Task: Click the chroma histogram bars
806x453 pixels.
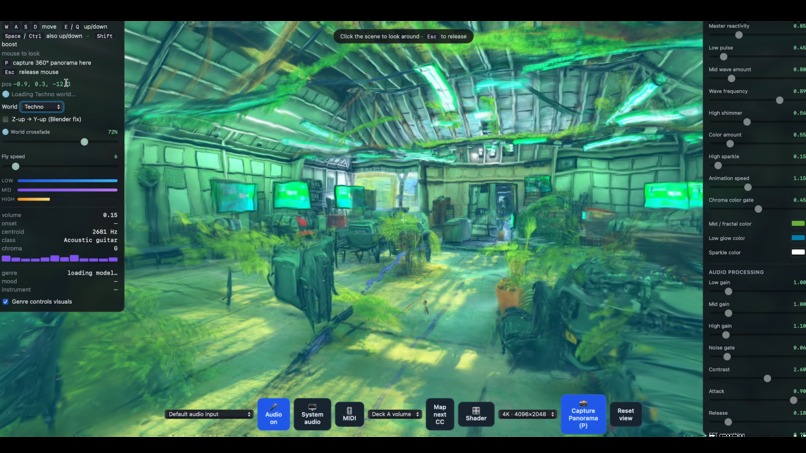Action: coord(60,259)
